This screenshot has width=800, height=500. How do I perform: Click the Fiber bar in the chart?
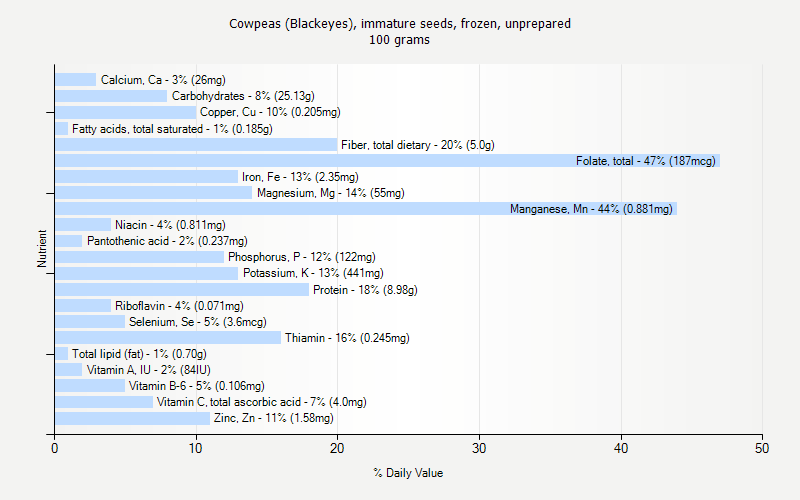pyautogui.click(x=196, y=145)
